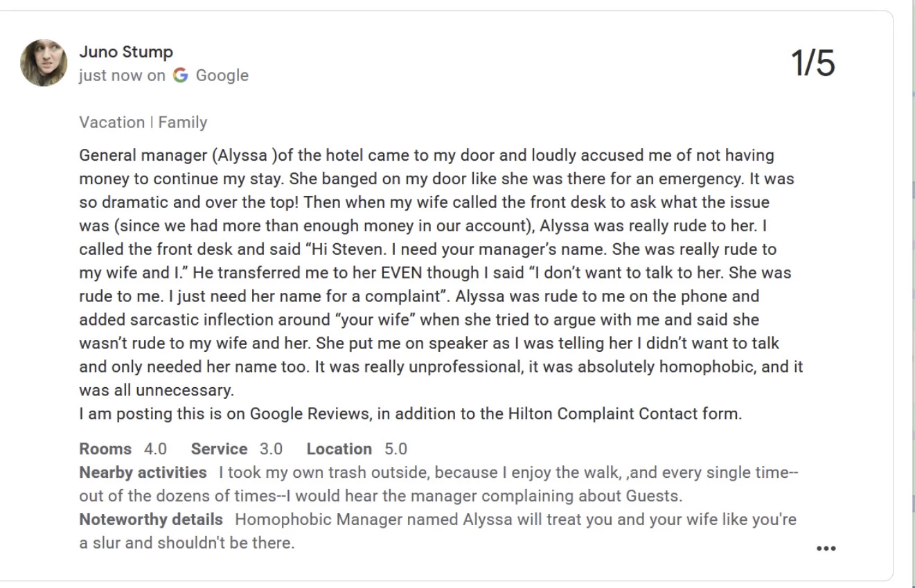Viewport: 915px width, 588px height.
Task: Click the 'Service' rating label
Action: [219, 449]
